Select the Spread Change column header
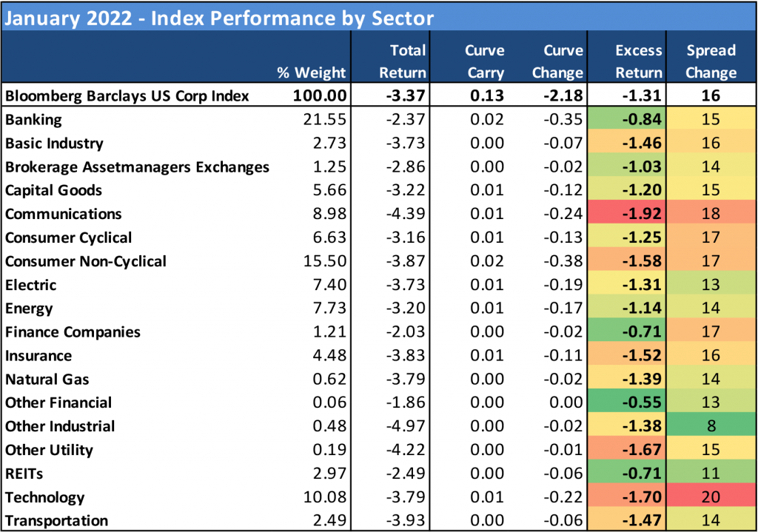Image resolution: width=758 pixels, height=532 pixels. pos(711,61)
